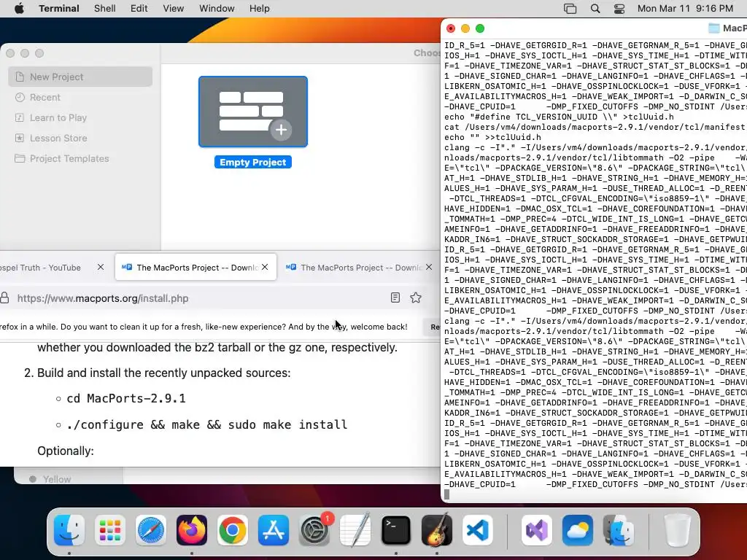Open Recent in GarageBand sidebar
Viewport: 747px width, 560px height.
[x=44, y=97]
